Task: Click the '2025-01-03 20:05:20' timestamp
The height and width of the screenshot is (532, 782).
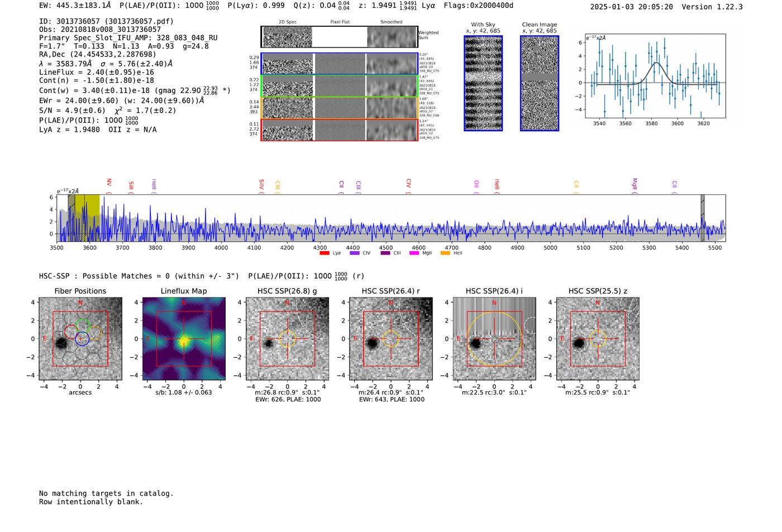Action: click(x=632, y=7)
